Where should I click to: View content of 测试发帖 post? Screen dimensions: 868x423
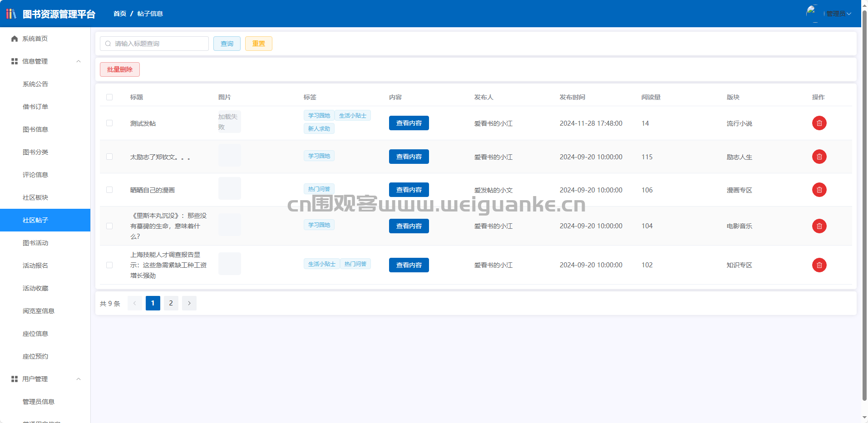(x=409, y=123)
